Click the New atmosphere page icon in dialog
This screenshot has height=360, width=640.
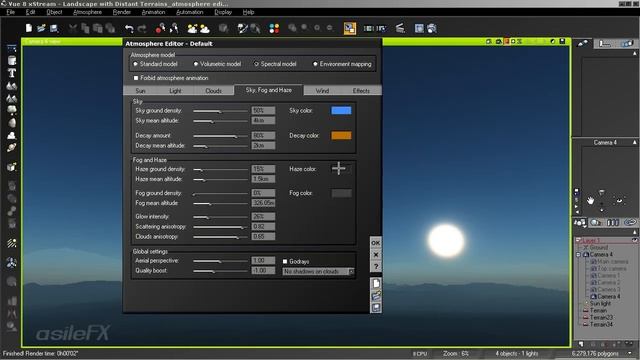pos(376,283)
